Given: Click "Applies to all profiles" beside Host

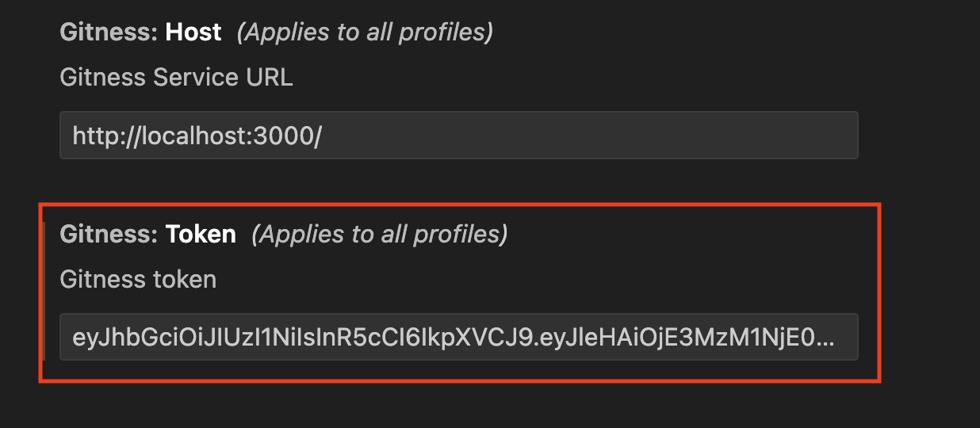Looking at the screenshot, I should click(x=365, y=32).
